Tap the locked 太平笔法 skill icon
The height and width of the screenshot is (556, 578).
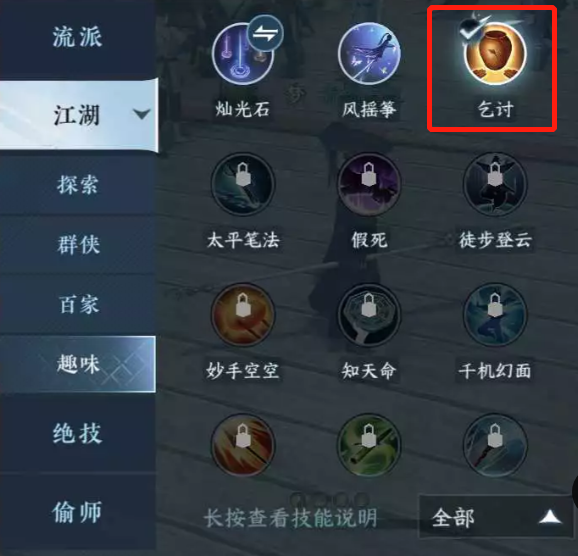click(243, 184)
